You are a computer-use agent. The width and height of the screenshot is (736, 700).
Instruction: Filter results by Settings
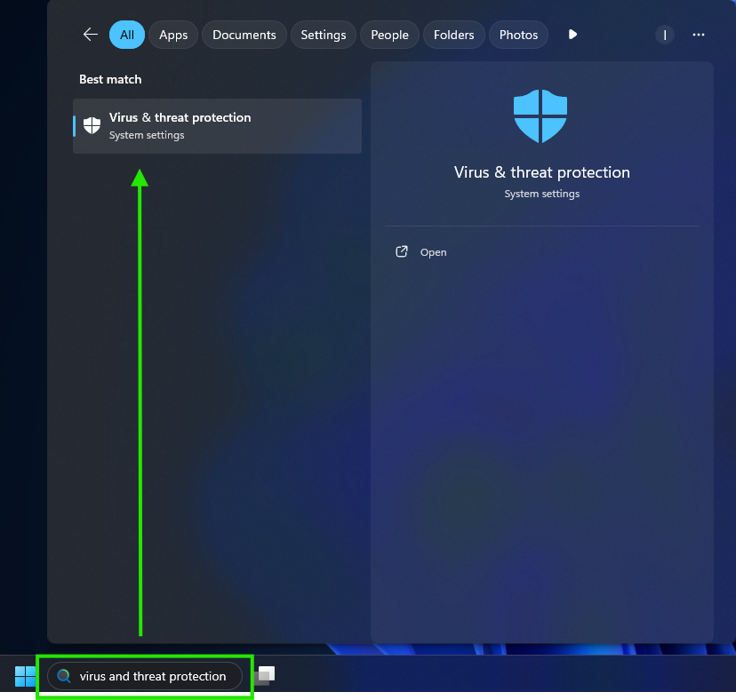323,35
